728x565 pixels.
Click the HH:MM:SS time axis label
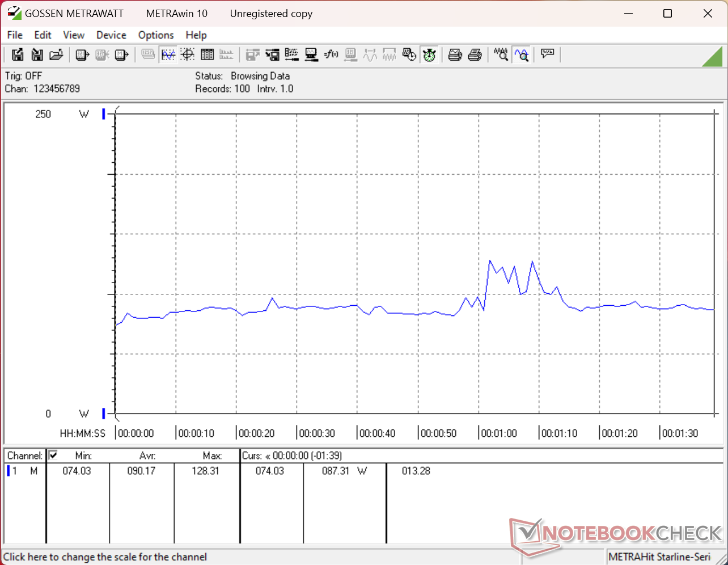tap(83, 433)
